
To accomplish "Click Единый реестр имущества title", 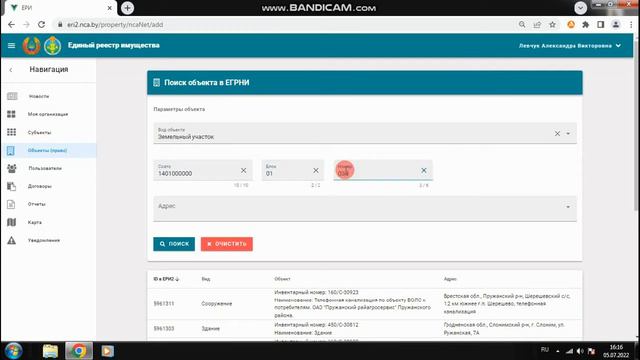I will click(x=113, y=45).
